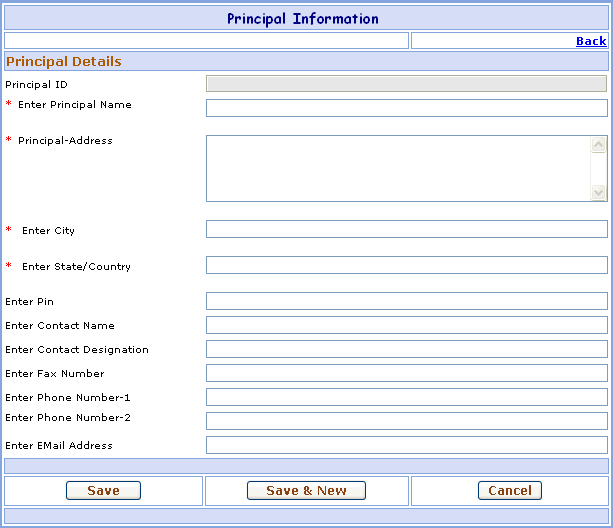Focus the Enter Principal Name field
This screenshot has height=528, width=613.
[406, 108]
